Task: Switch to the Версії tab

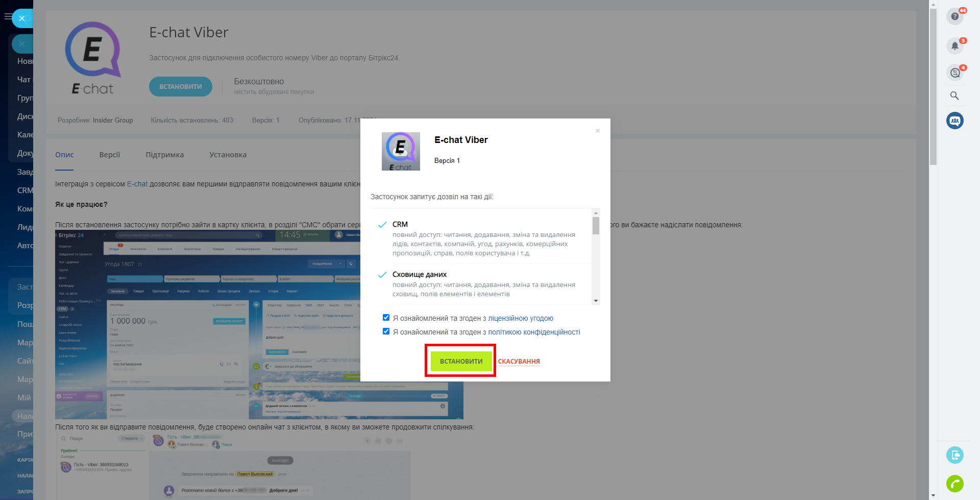Action: tap(110, 155)
